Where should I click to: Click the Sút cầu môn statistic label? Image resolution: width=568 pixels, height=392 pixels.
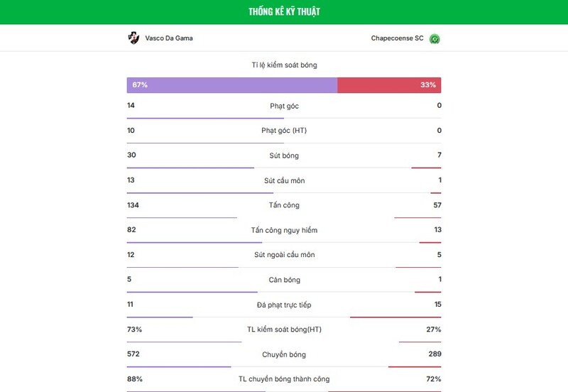pos(284,180)
